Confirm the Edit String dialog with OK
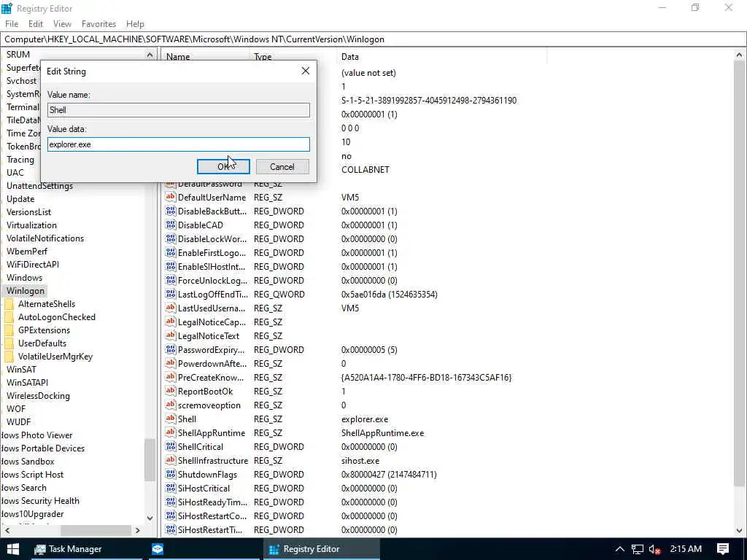747x560 pixels. tap(223, 167)
